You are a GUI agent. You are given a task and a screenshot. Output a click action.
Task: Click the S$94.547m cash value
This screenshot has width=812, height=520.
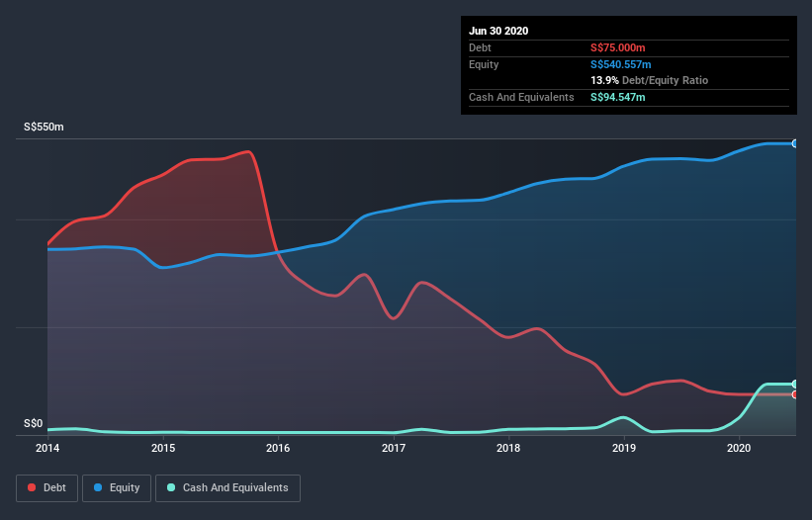[x=618, y=97]
